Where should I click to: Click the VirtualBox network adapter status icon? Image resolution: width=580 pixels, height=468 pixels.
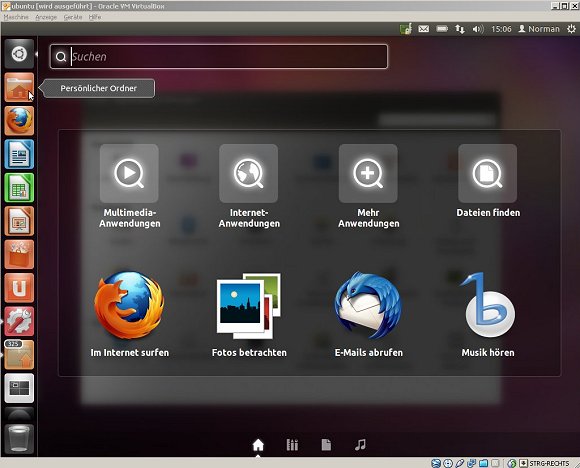[x=471, y=463]
